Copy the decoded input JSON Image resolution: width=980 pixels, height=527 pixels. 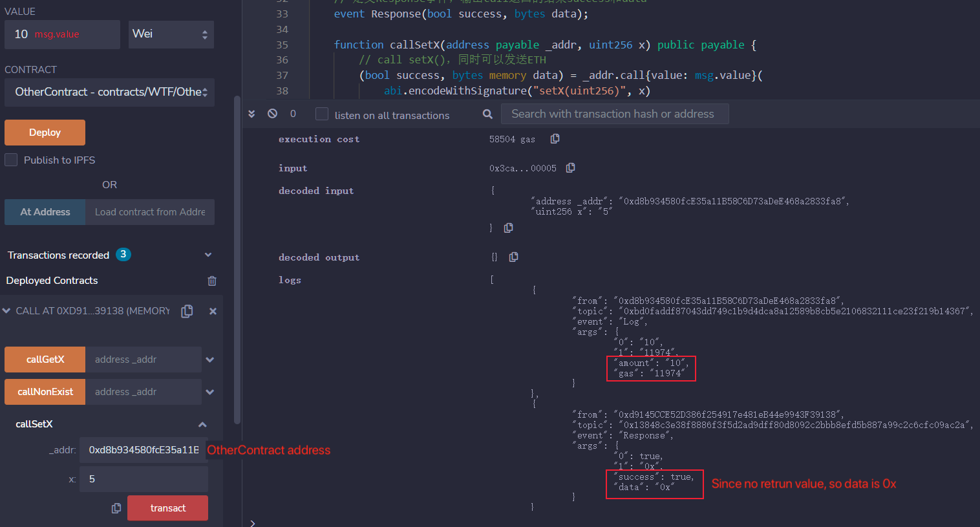point(508,228)
